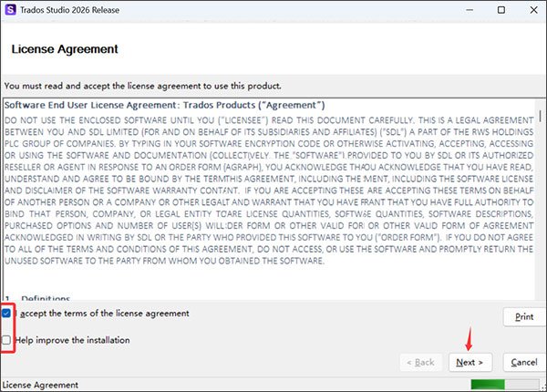Screen dimensions: 547x392
Task: Click the 'Help improve the installation' label text
Action: [x=72, y=340]
